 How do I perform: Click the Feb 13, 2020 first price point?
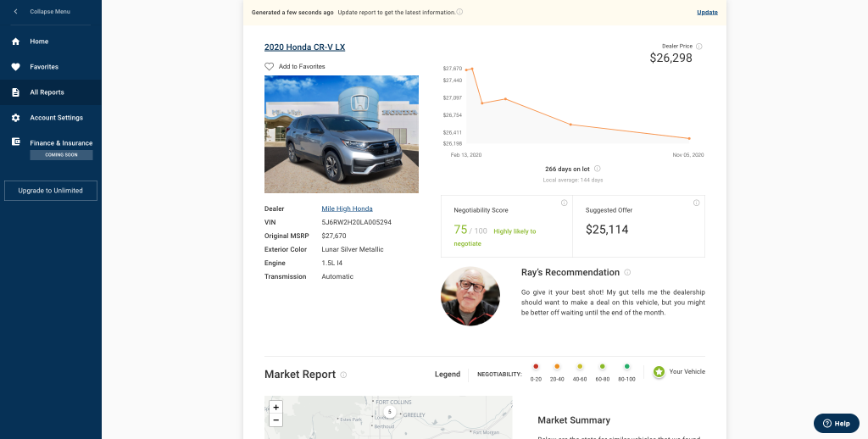tap(467, 69)
